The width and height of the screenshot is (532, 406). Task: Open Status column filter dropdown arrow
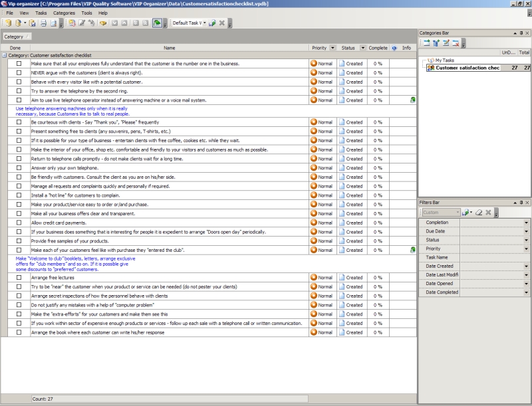click(x=362, y=48)
